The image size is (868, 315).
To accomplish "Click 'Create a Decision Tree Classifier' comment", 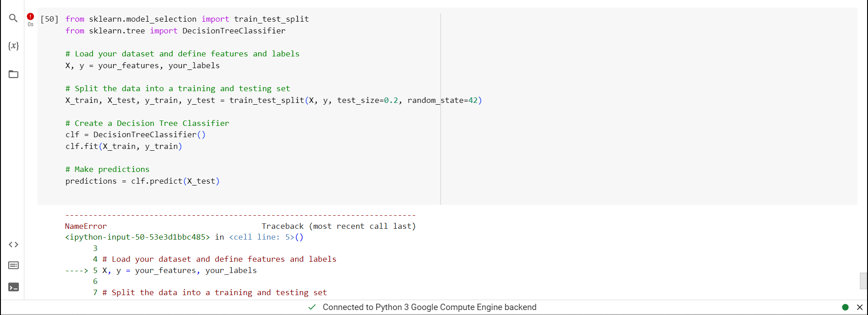I will (x=147, y=123).
